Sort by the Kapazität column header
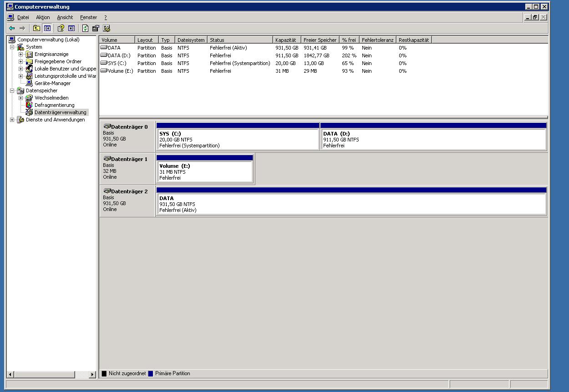 tap(287, 40)
